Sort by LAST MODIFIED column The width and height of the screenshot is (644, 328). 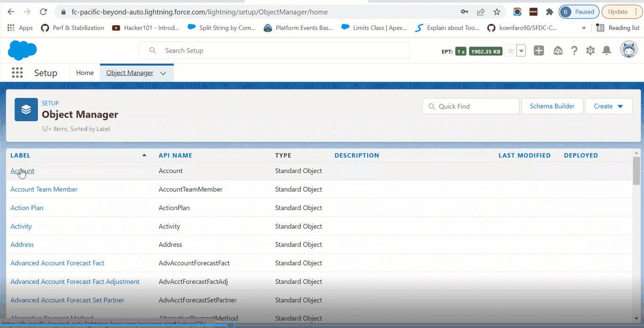(525, 155)
